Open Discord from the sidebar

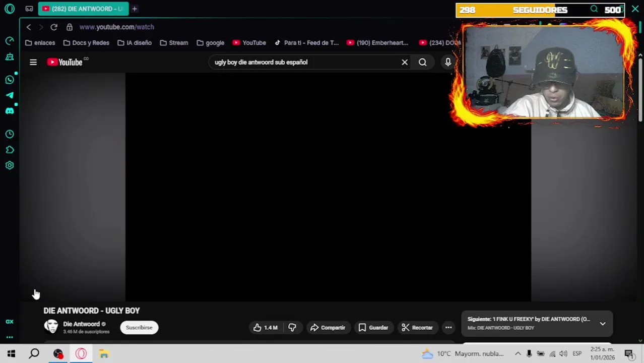coord(10,110)
